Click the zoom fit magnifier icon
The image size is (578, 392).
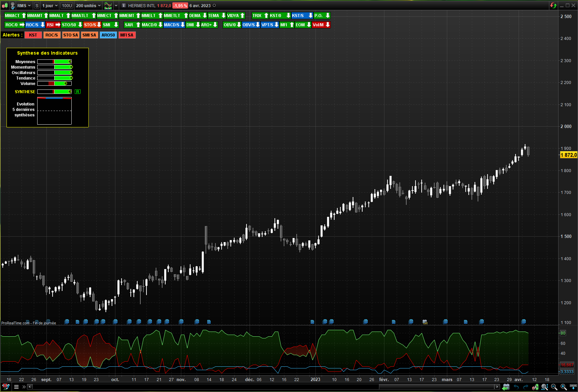click(545, 387)
